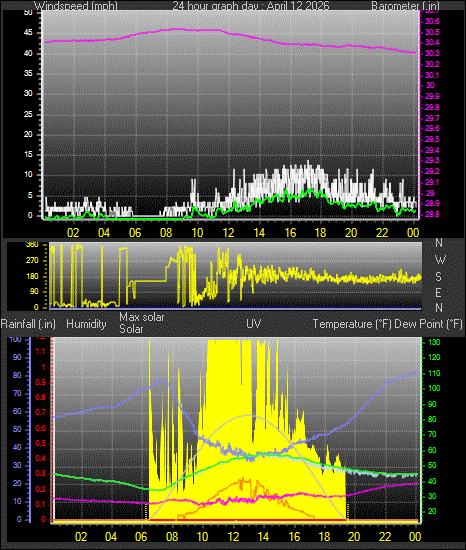Select the 80 tick on humidity axis
The image size is (466, 550).
17,375
